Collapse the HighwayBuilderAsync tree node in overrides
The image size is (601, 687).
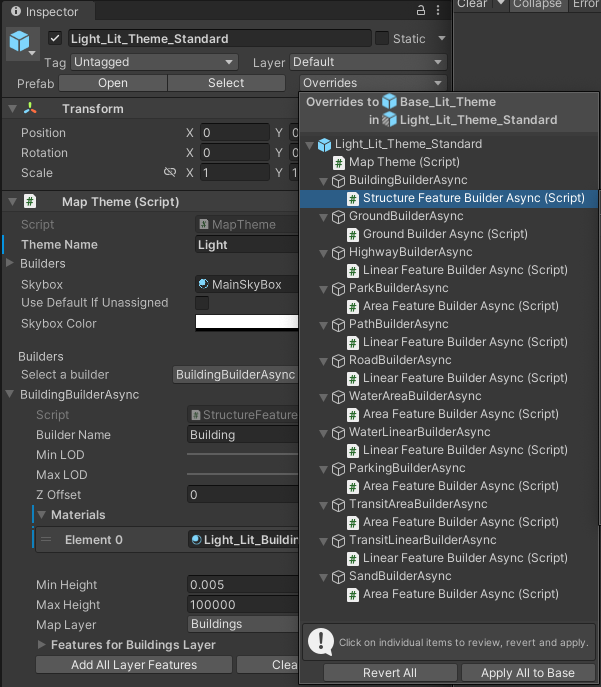click(324, 253)
